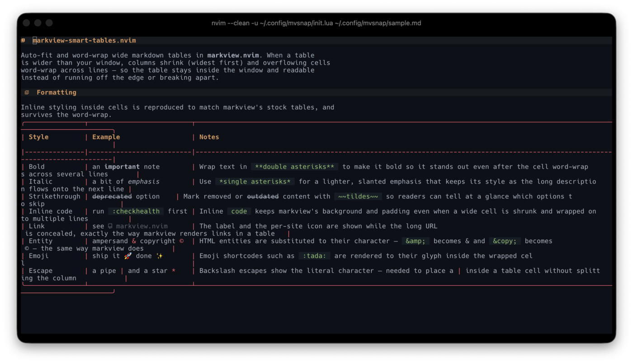Click the ":checkhealth" inline code
The height and width of the screenshot is (364, 633).
tap(136, 211)
